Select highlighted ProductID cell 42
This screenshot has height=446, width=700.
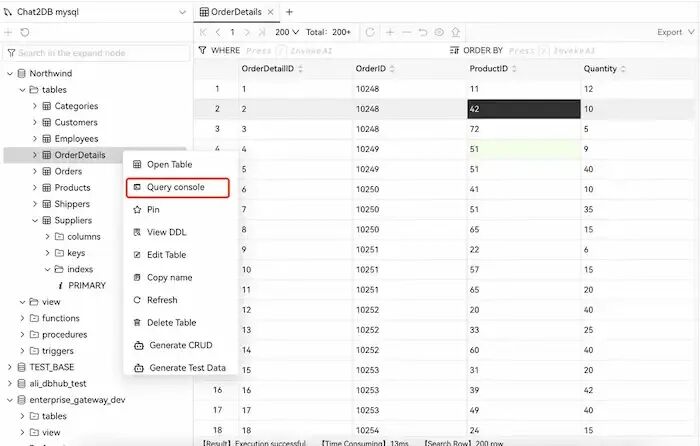pyautogui.click(x=524, y=109)
